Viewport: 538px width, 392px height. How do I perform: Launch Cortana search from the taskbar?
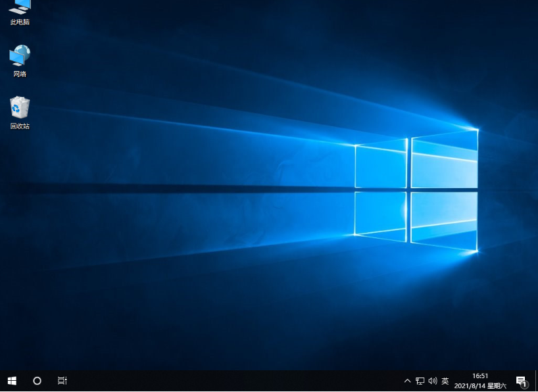37,380
